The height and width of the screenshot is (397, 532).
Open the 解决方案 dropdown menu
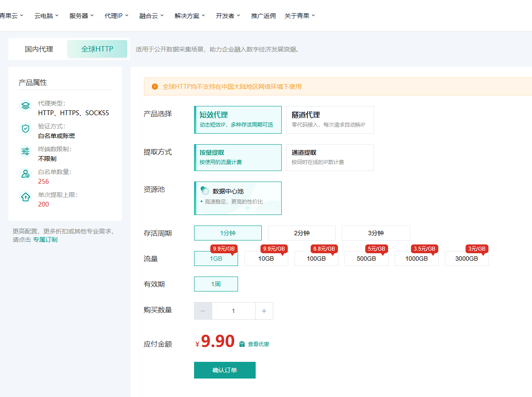[x=190, y=15]
